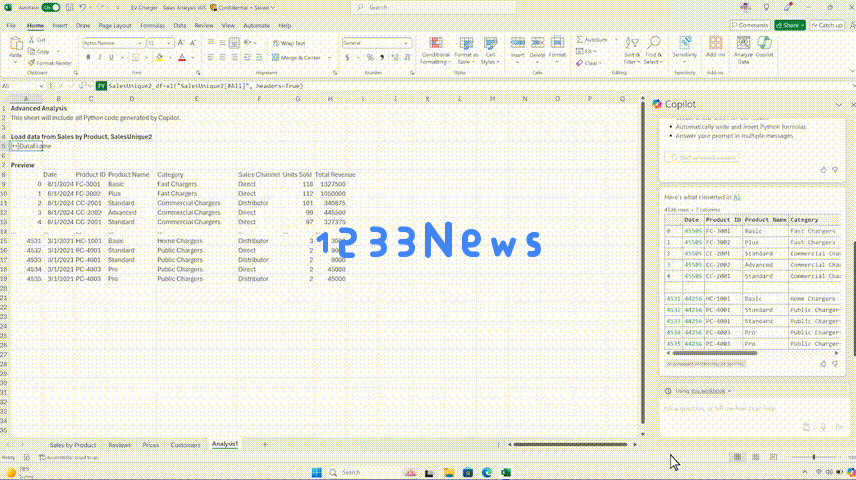Click the Wrap Text button
This screenshot has width=856, height=480.
click(289, 43)
